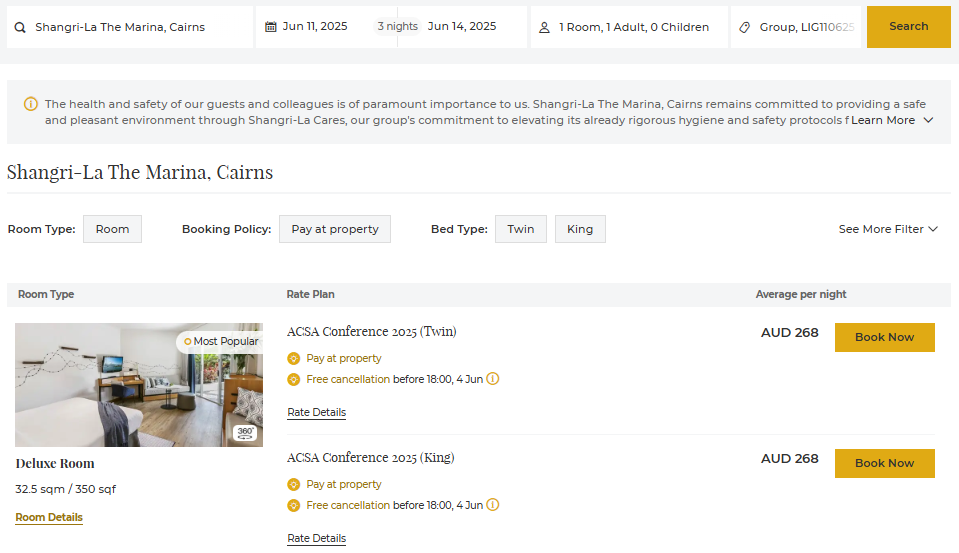Click King rate Free cancellation icon
This screenshot has width=959, height=553.
coord(294,505)
